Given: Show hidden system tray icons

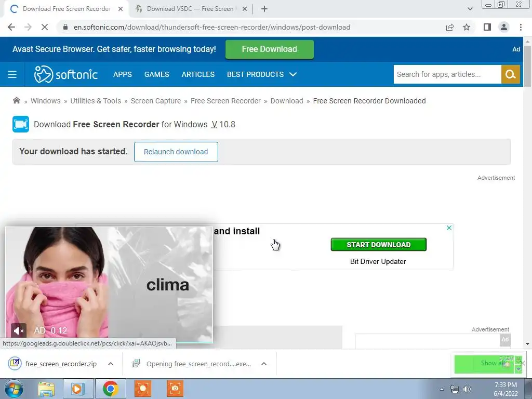Looking at the screenshot, I should pyautogui.click(x=442, y=389).
